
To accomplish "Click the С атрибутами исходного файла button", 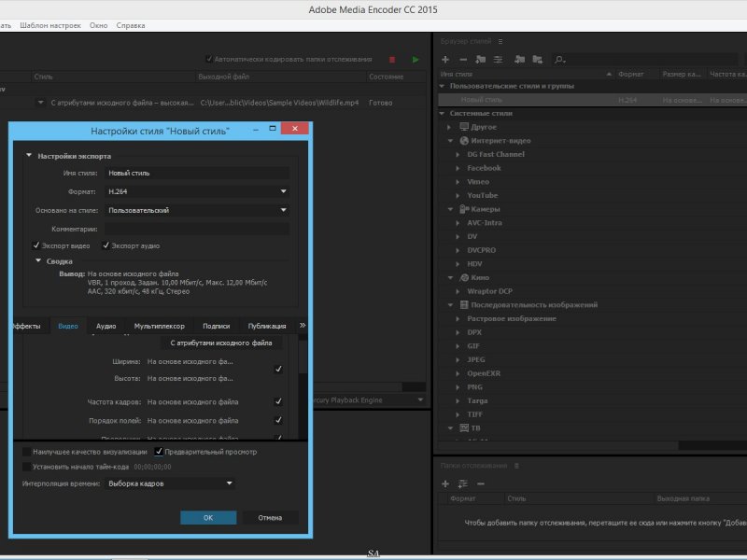I will click(221, 343).
